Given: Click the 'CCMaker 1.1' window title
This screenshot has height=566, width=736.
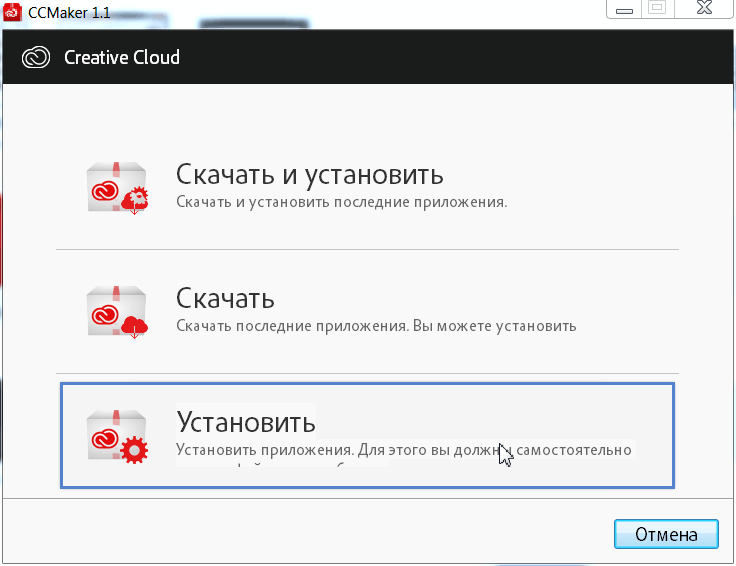Looking at the screenshot, I should 69,13.
